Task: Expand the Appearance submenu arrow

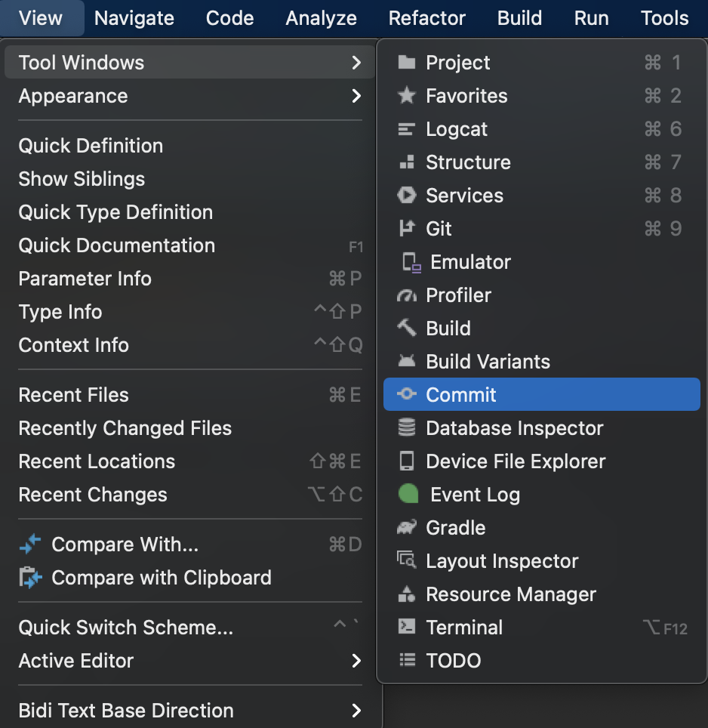Action: click(x=356, y=96)
